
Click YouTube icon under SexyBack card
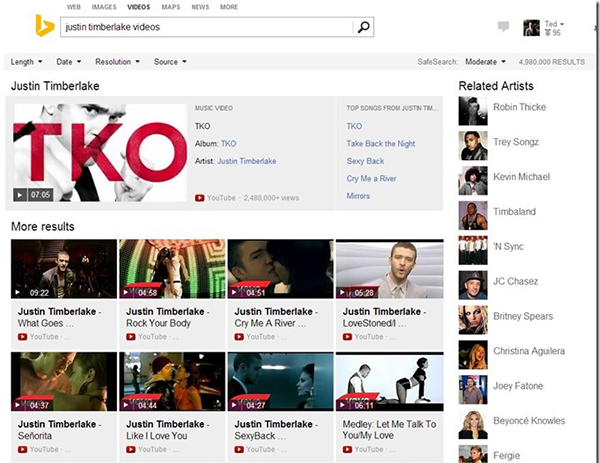[239, 449]
